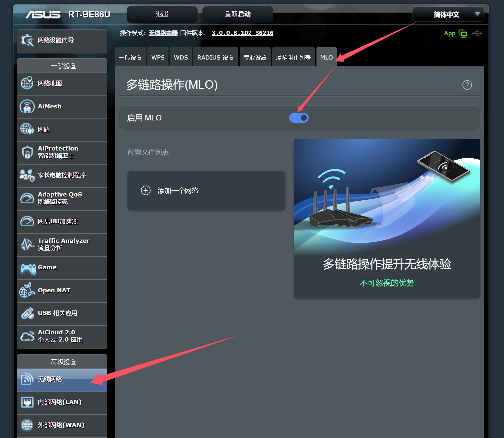Open the 漫游阻止列表 tab

pyautogui.click(x=293, y=57)
